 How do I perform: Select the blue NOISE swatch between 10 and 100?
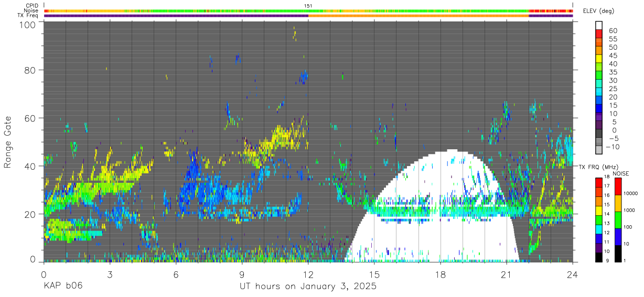click(x=617, y=236)
